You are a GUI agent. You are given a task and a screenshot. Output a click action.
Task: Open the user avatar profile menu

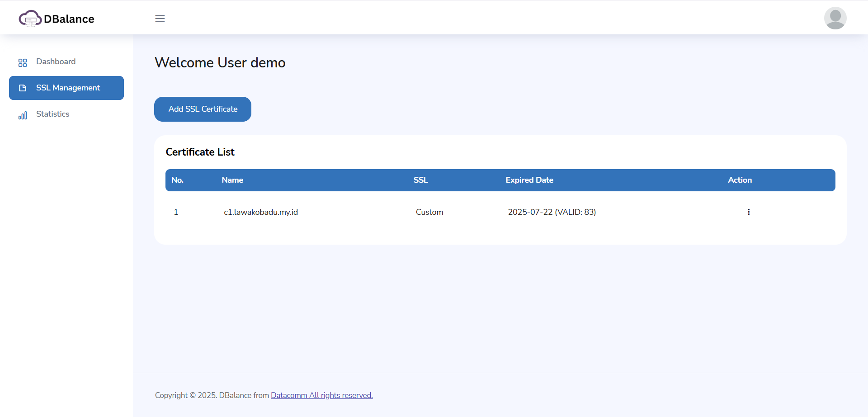coord(835,18)
